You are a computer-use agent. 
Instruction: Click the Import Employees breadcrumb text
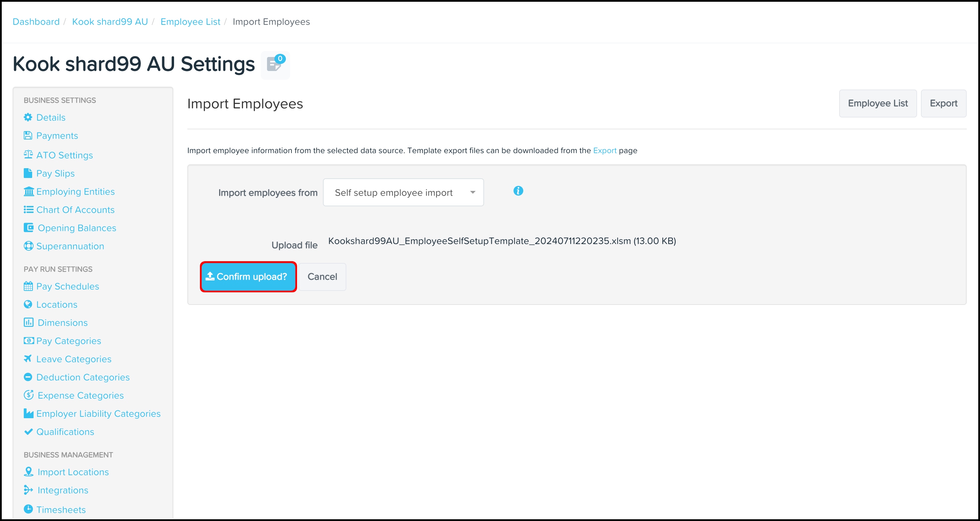point(271,22)
